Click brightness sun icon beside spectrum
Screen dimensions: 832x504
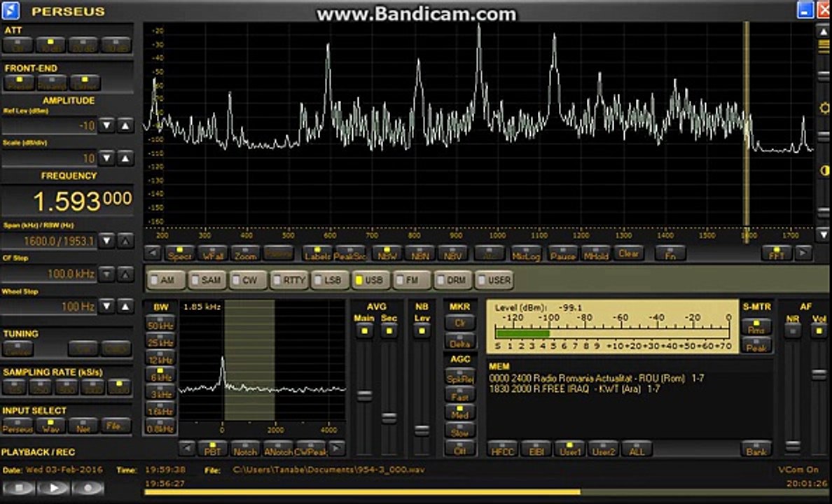click(824, 108)
